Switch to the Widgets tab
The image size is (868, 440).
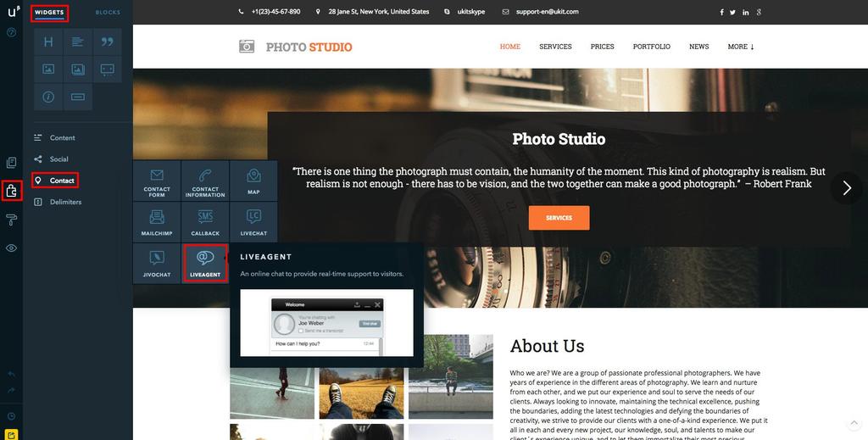click(x=49, y=12)
